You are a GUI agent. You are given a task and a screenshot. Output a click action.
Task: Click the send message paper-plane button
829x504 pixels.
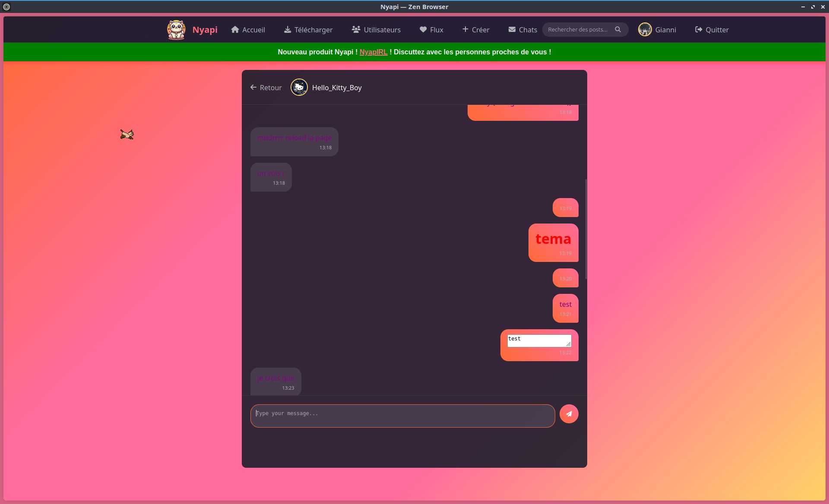click(x=569, y=414)
